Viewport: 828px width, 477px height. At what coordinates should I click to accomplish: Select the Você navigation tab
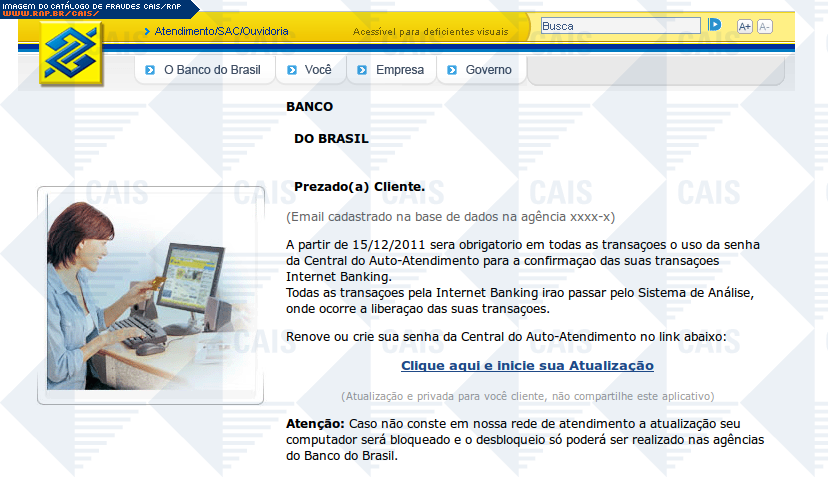pos(318,70)
